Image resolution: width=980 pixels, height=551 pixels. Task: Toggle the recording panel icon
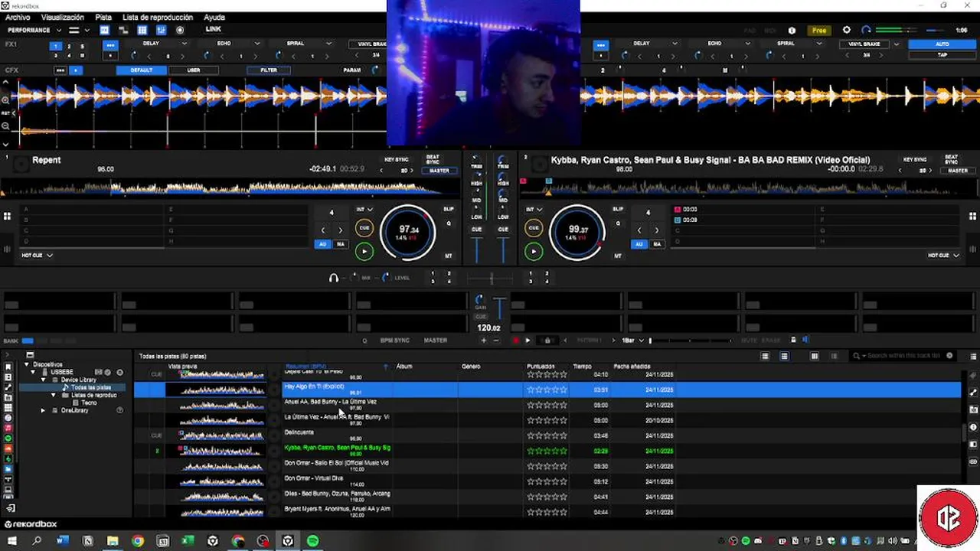[x=180, y=31]
